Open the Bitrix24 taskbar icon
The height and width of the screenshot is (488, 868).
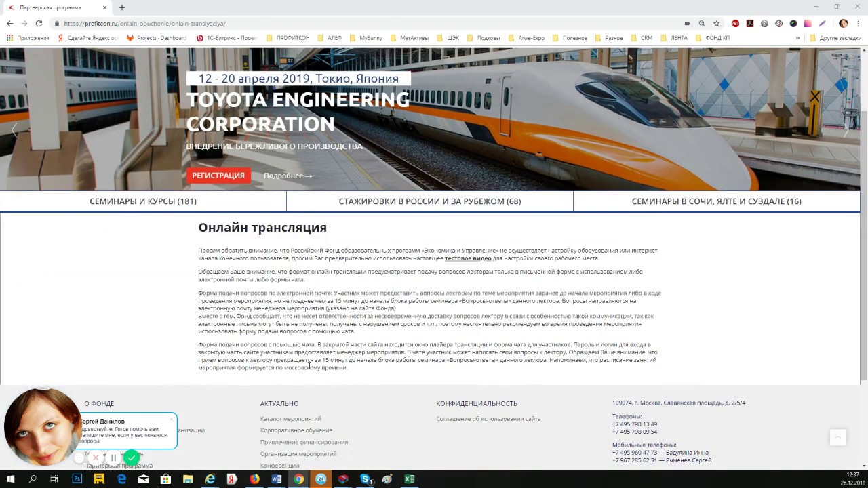click(x=321, y=479)
